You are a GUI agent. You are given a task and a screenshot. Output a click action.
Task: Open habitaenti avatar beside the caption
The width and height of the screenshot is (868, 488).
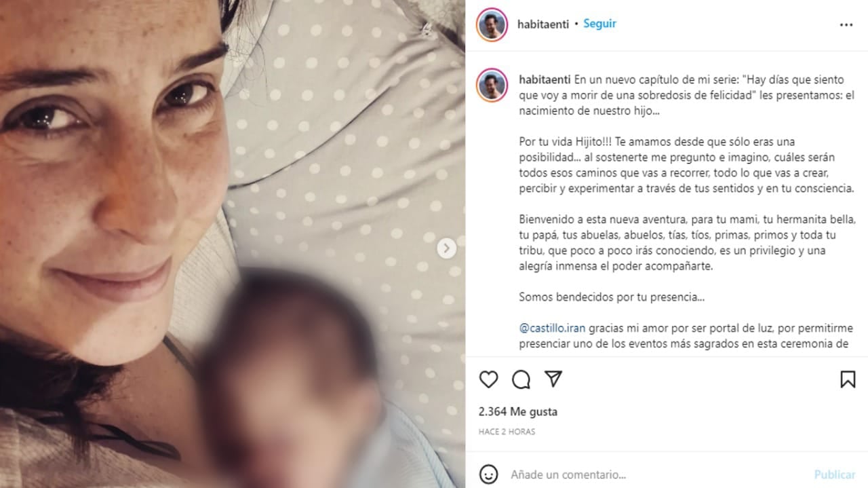click(492, 85)
